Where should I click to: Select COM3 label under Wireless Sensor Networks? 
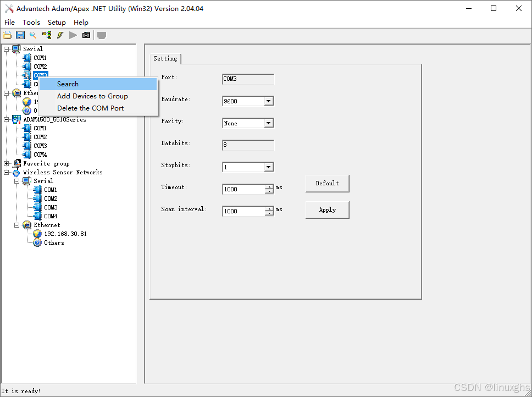tap(51, 208)
